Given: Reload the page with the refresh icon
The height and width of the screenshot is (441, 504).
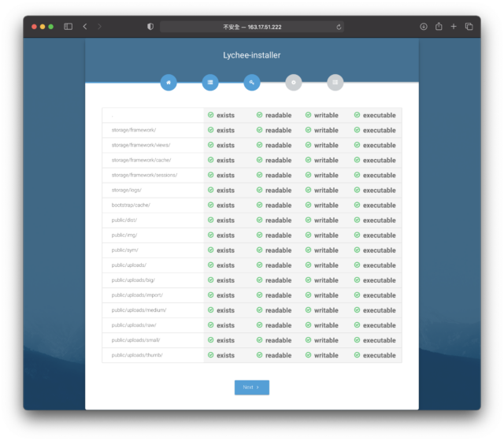Looking at the screenshot, I should [x=339, y=27].
